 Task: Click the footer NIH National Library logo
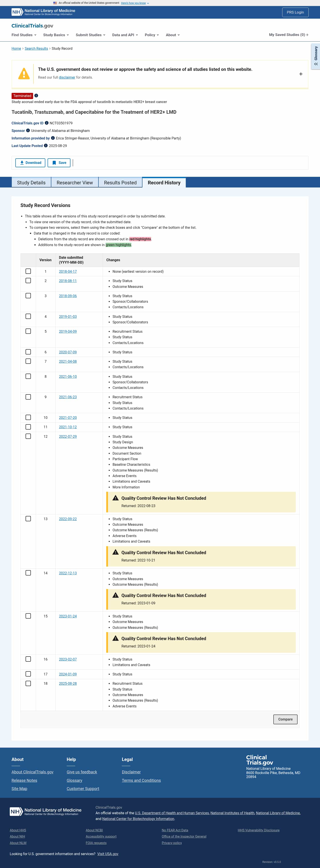click(x=46, y=811)
